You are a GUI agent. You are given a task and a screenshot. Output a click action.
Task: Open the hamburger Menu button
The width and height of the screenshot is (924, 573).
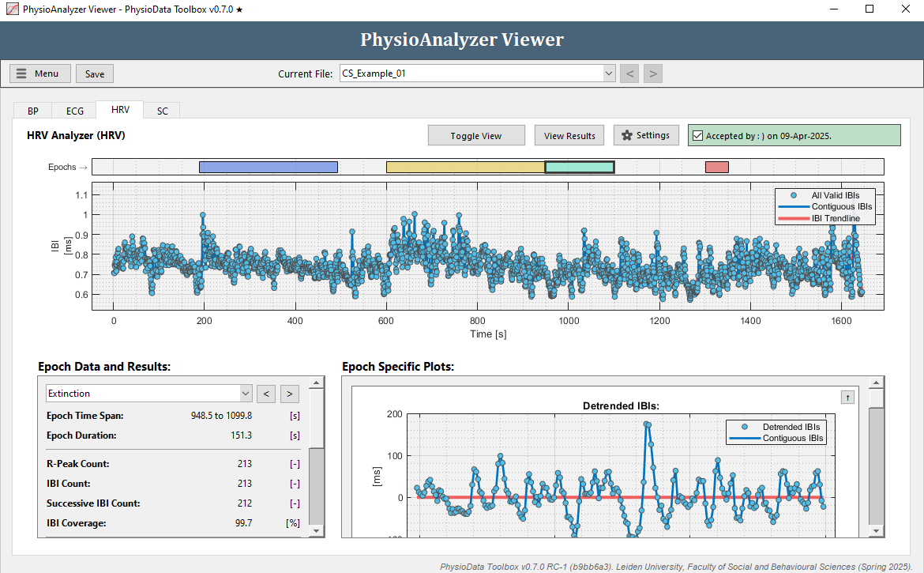pyautogui.click(x=40, y=74)
